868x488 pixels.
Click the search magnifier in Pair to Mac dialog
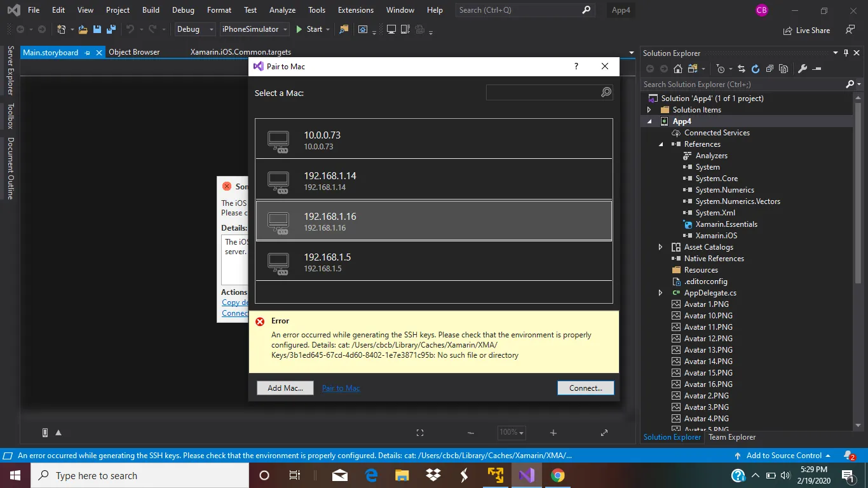(606, 93)
